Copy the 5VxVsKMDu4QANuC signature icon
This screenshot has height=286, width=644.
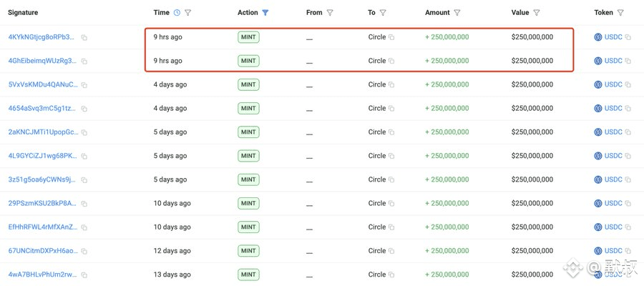click(84, 85)
